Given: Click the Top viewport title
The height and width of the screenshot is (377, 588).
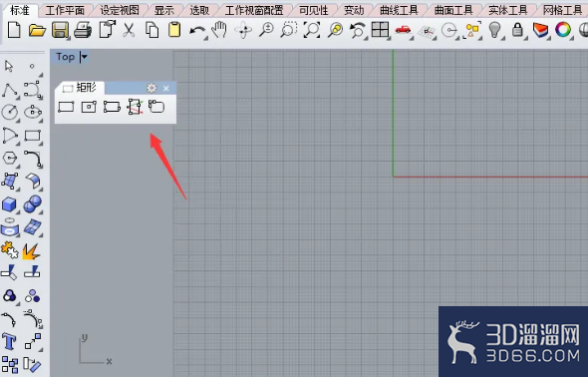Looking at the screenshot, I should click(x=65, y=57).
